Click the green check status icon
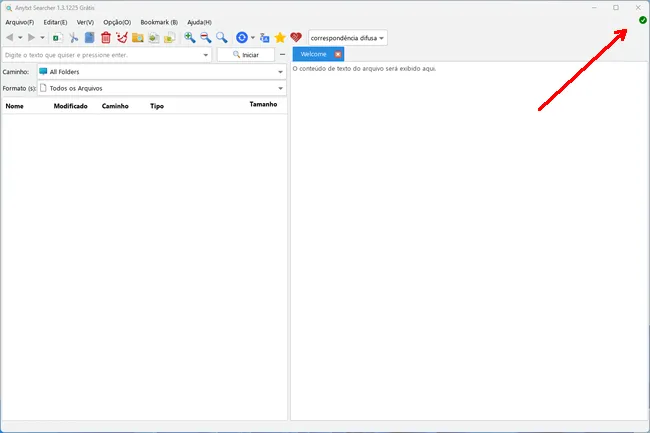 (643, 20)
